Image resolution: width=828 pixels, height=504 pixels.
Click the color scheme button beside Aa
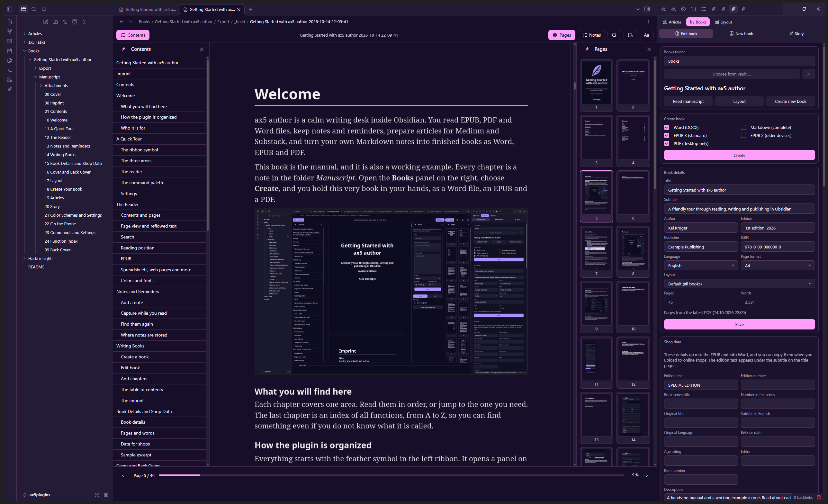[x=630, y=35]
